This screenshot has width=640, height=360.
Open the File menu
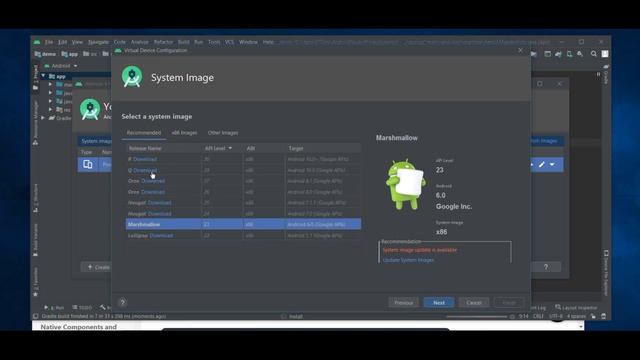click(x=49, y=42)
